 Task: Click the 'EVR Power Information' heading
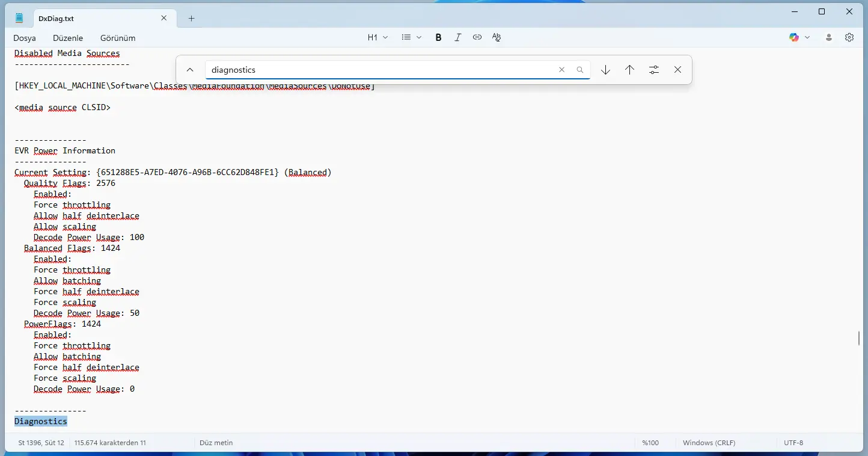tap(65, 150)
